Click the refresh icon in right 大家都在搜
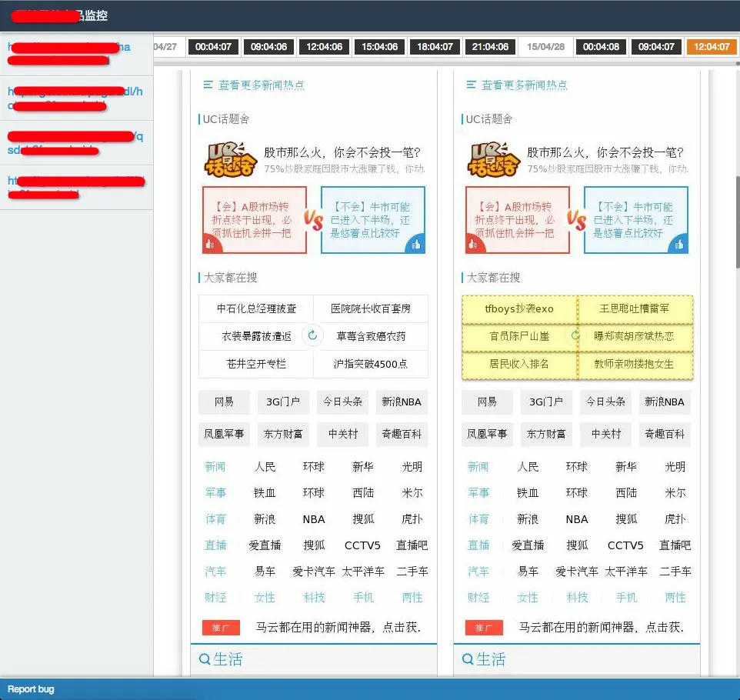 pyautogui.click(x=575, y=335)
